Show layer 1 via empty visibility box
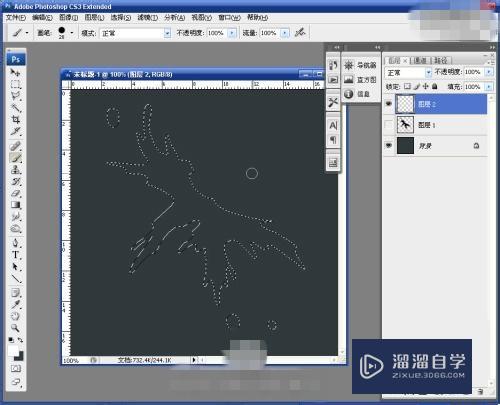 tap(389, 125)
